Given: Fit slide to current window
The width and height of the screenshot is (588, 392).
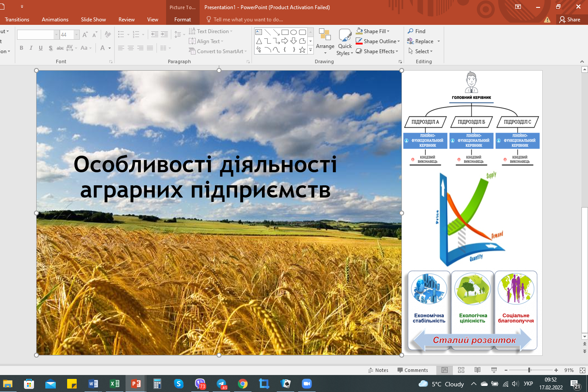Looking at the screenshot, I should [x=582, y=370].
